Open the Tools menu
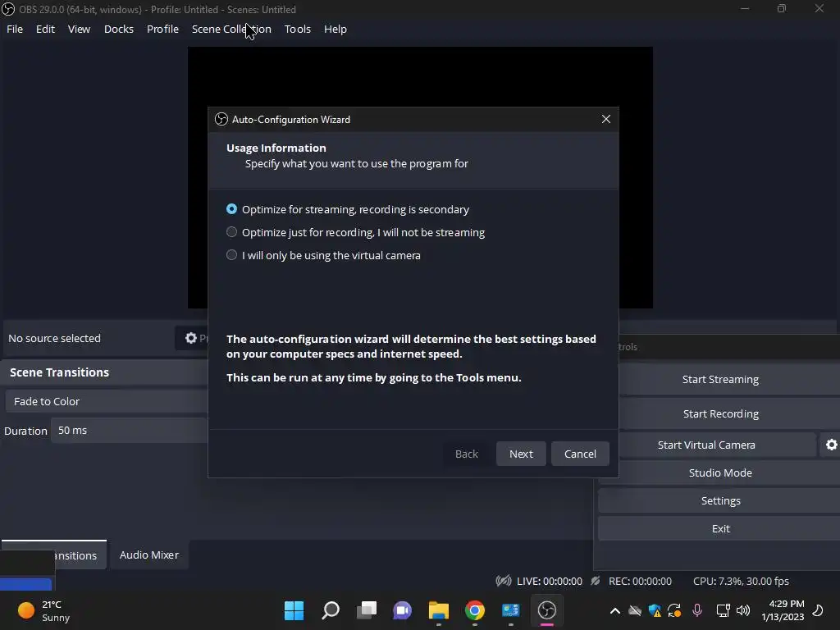Viewport: 840px width, 630px height. (297, 29)
